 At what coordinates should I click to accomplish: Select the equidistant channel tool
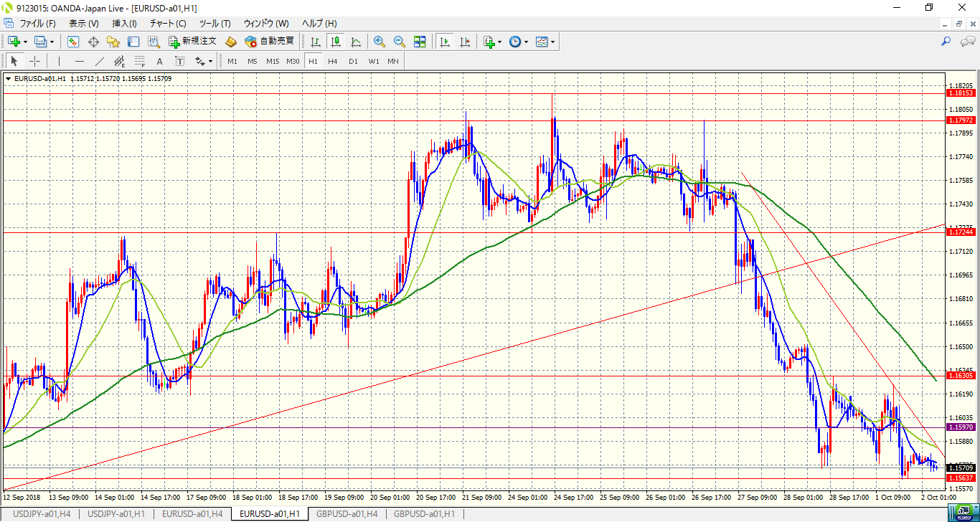coord(120,61)
